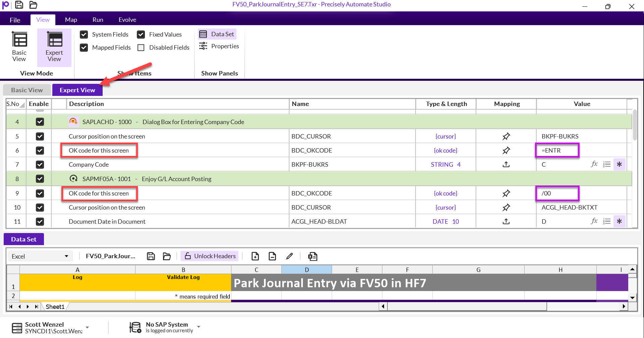Switch to the Basic View tab
Viewport: 644px width, 338px height.
[x=26, y=90]
